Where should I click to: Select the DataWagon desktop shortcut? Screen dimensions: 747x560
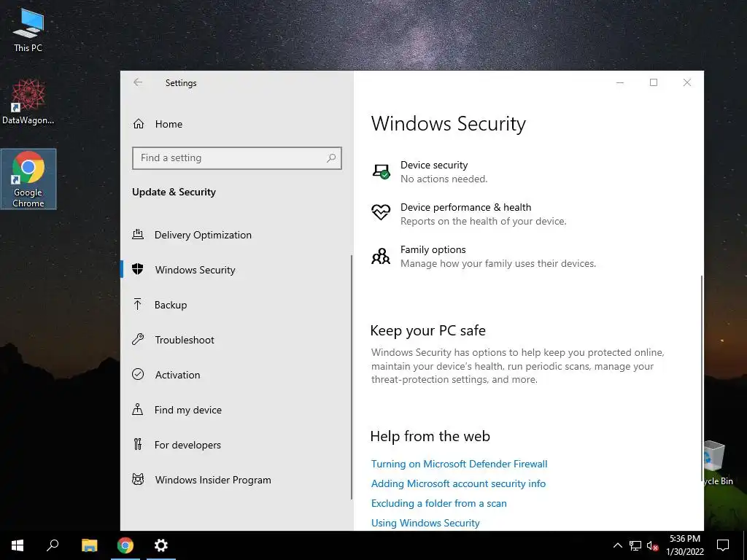pos(28,101)
